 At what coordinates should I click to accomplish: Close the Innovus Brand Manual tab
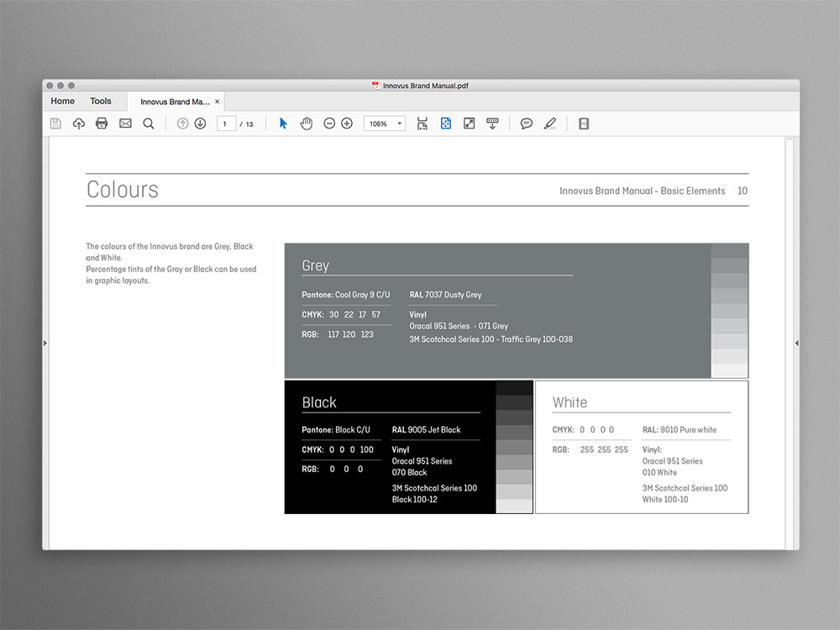(x=217, y=102)
